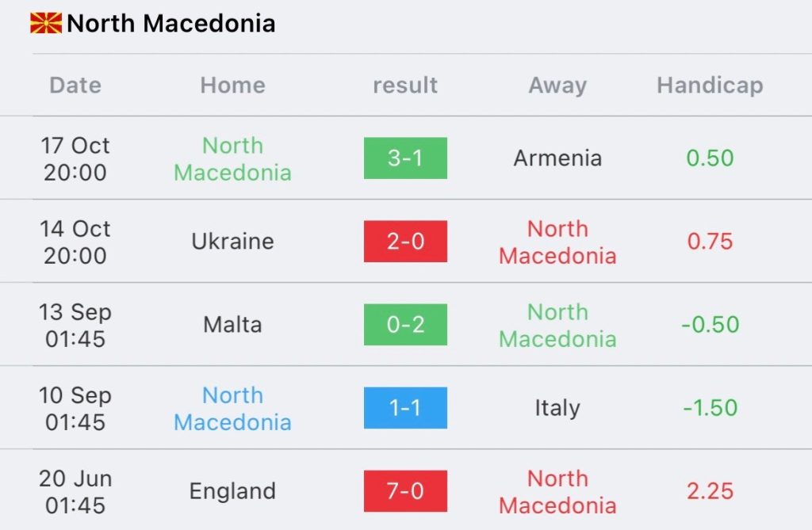Open the red 2-0 Ukraine result badge
This screenshot has width=812, height=530.
tap(405, 242)
